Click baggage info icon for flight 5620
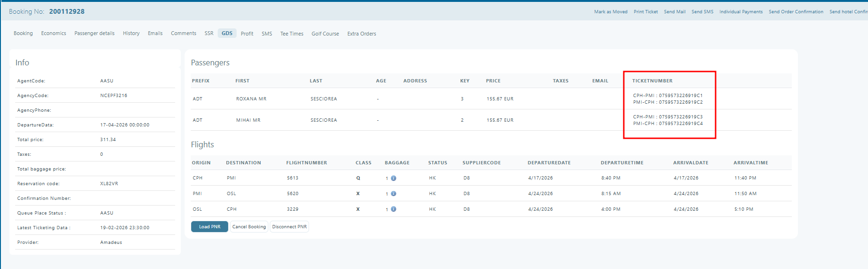 pos(393,194)
